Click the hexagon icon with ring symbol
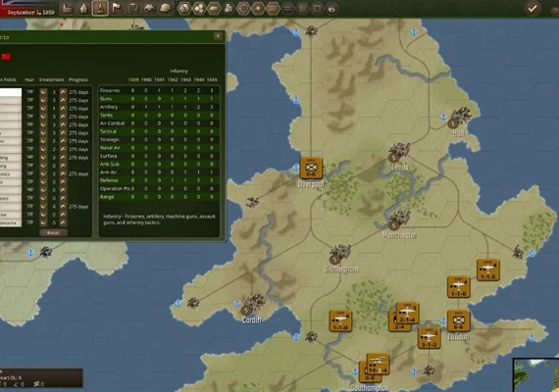Image resolution: width=559 pixels, height=392 pixels. (x=243, y=8)
